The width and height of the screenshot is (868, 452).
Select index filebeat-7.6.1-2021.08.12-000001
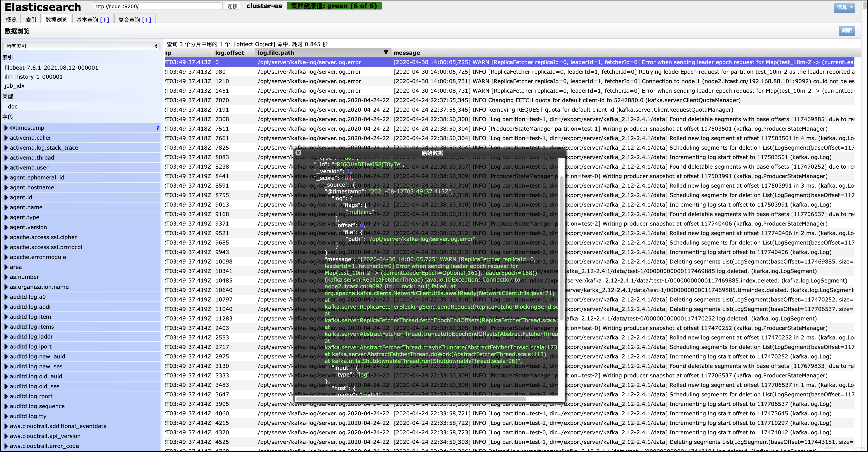coord(51,67)
